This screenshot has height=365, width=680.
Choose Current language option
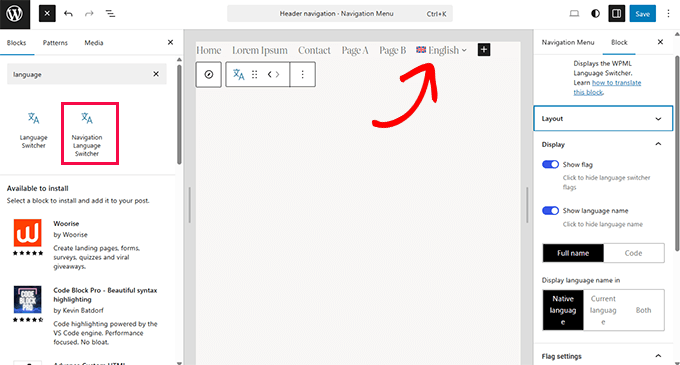click(603, 310)
